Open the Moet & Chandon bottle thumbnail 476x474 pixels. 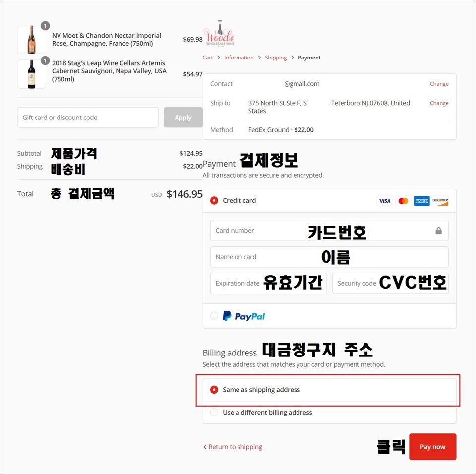pos(32,40)
